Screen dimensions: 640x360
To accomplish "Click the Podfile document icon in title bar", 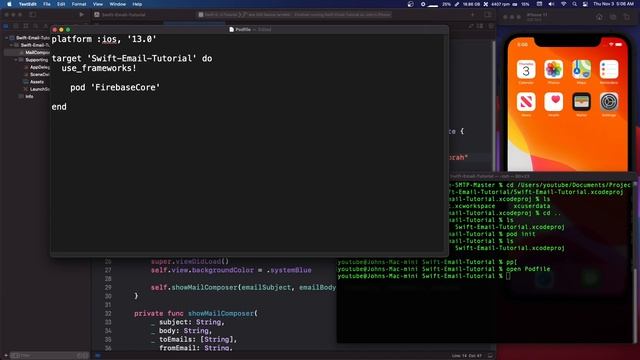I will [x=231, y=29].
